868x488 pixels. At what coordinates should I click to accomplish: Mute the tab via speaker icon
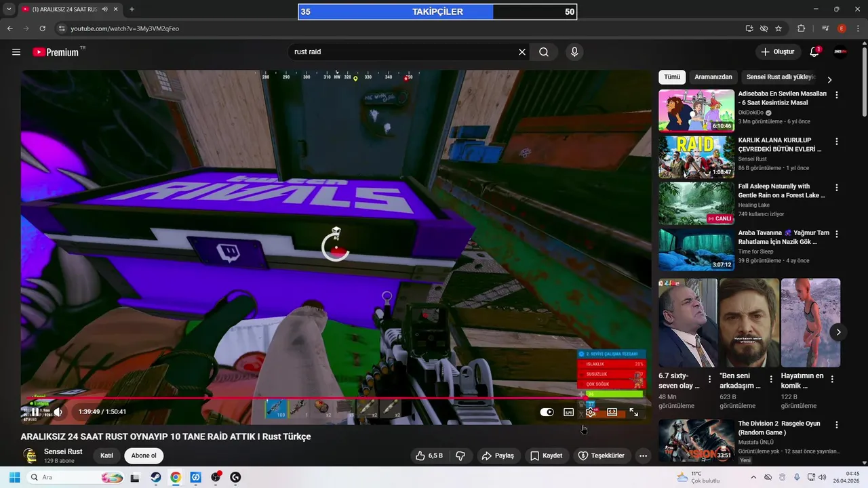(x=105, y=9)
